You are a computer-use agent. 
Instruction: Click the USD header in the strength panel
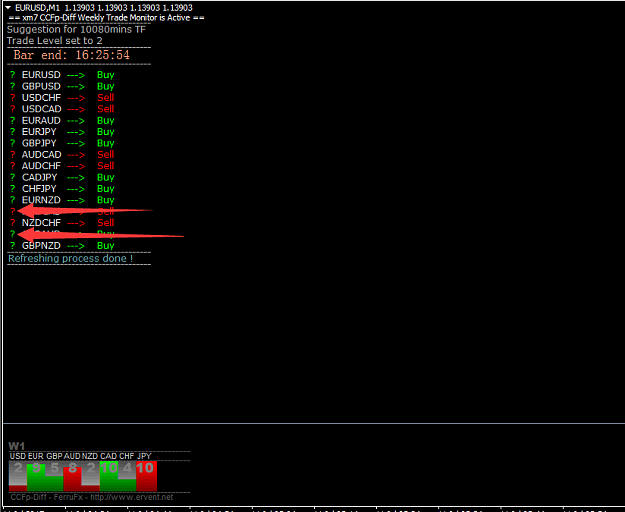(x=18, y=456)
